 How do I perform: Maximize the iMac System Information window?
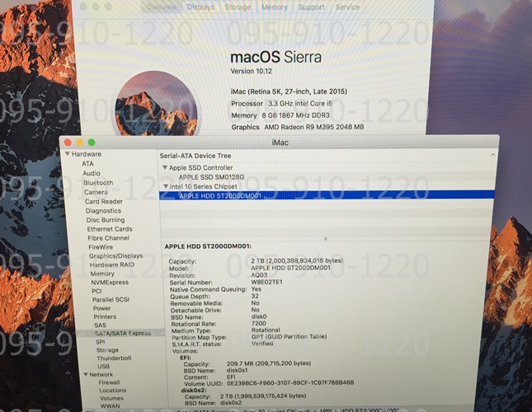point(92,143)
